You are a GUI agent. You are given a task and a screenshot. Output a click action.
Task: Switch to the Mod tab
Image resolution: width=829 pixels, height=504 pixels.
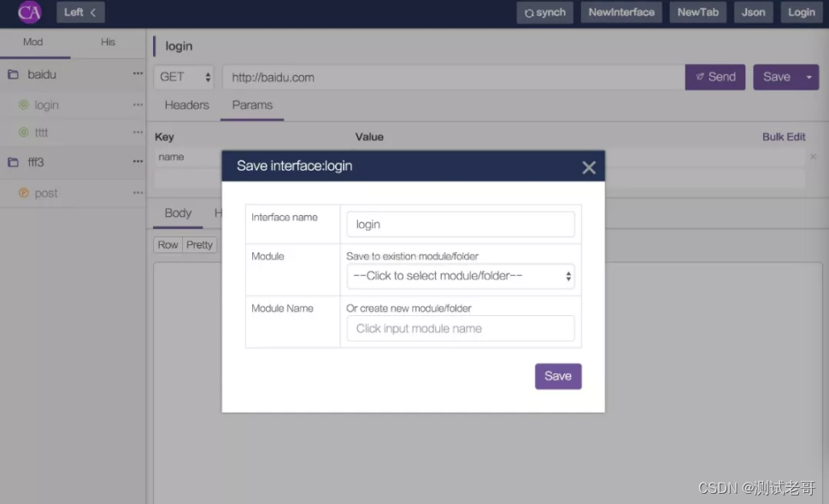(x=32, y=42)
